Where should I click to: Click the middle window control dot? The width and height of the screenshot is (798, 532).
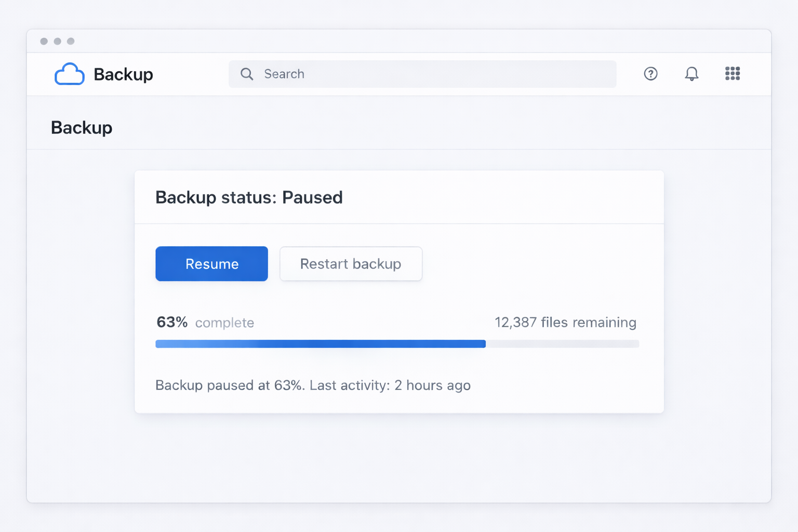[x=58, y=41]
